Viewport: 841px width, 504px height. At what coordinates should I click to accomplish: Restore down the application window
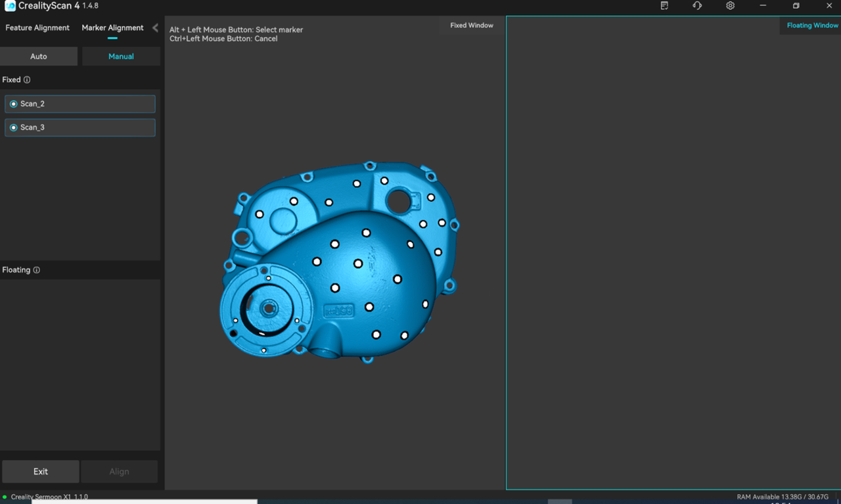pos(796,6)
